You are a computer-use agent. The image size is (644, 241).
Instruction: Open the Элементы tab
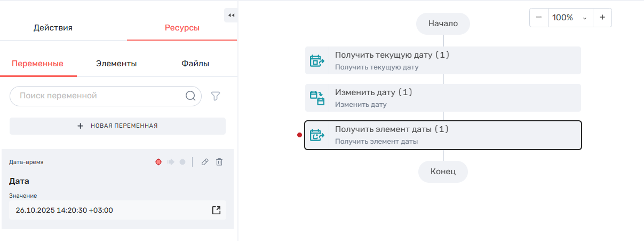(x=116, y=64)
